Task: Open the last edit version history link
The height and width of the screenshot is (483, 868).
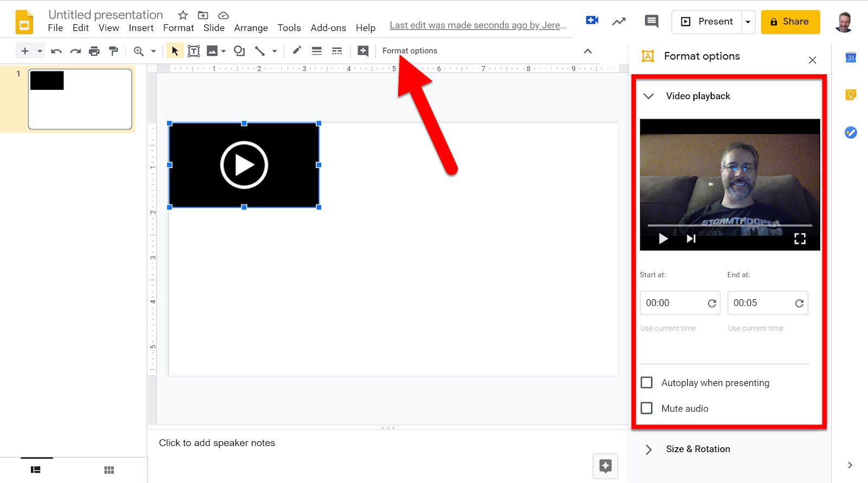Action: pos(478,25)
